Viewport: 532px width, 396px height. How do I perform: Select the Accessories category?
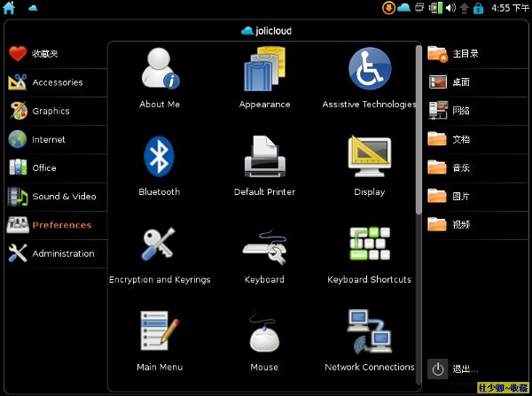[x=57, y=82]
